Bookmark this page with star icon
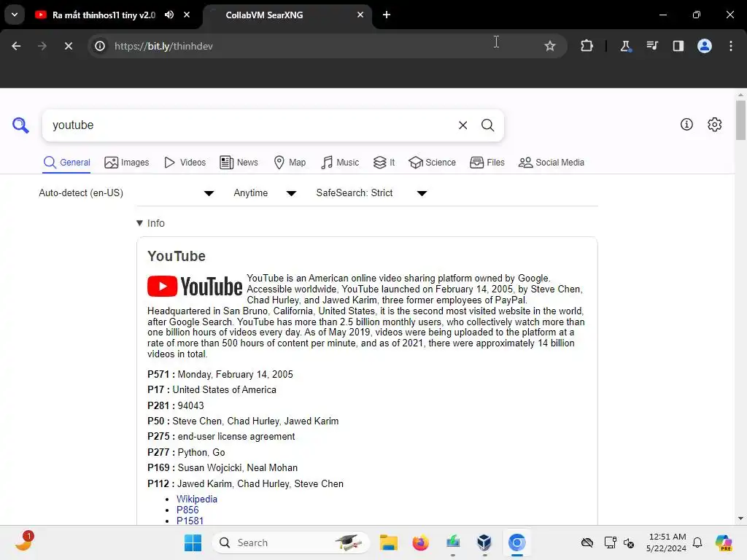 pos(550,46)
